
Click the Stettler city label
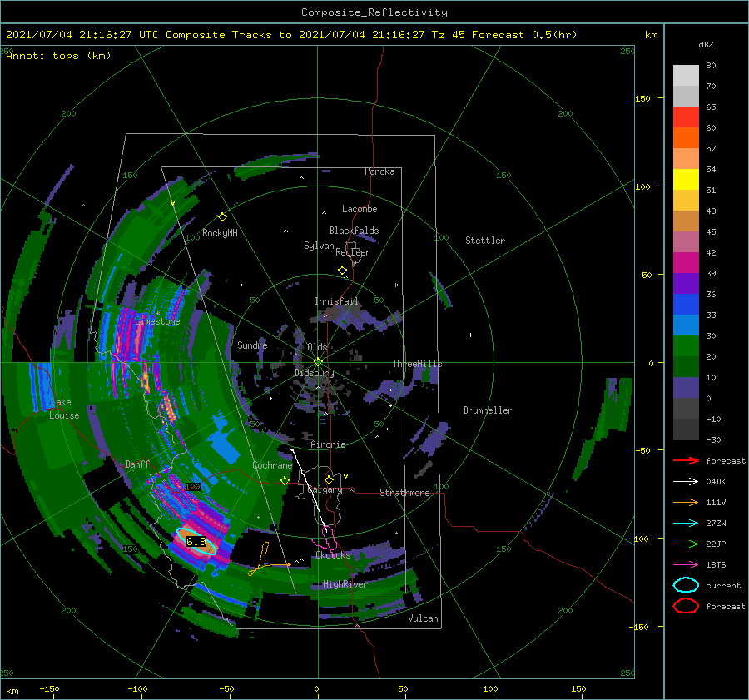tap(485, 241)
